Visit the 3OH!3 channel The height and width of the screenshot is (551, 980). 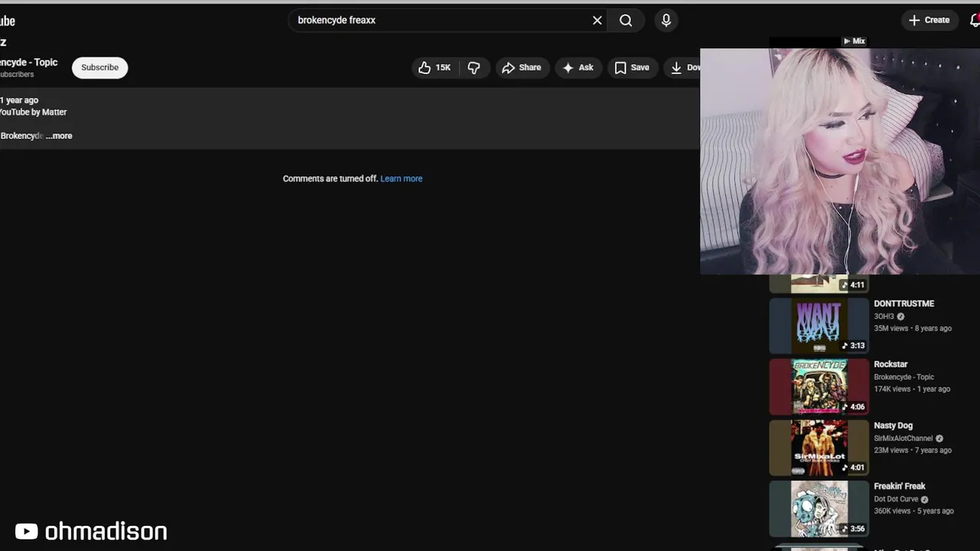tap(884, 316)
